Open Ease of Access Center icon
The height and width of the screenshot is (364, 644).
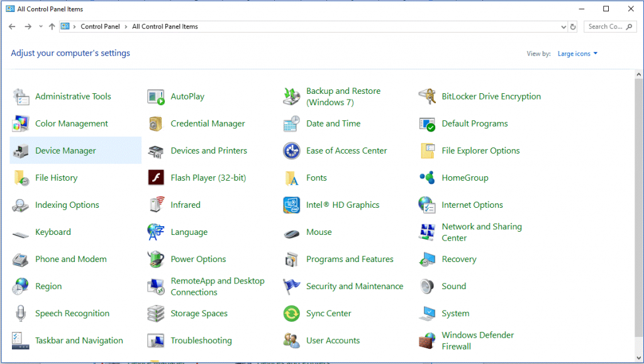point(292,151)
